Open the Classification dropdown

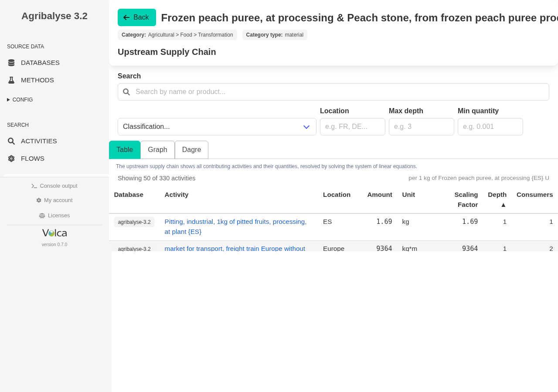217,127
